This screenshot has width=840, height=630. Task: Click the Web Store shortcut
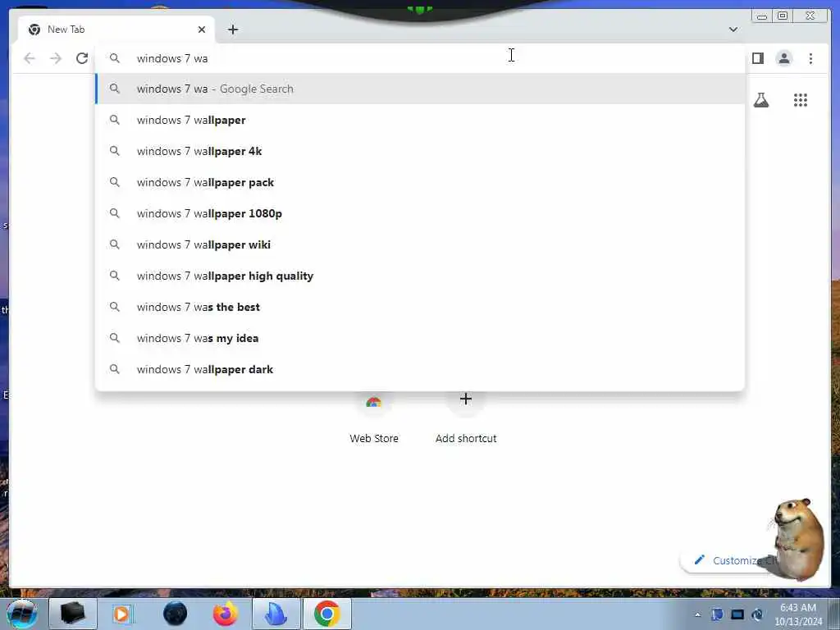click(x=374, y=418)
